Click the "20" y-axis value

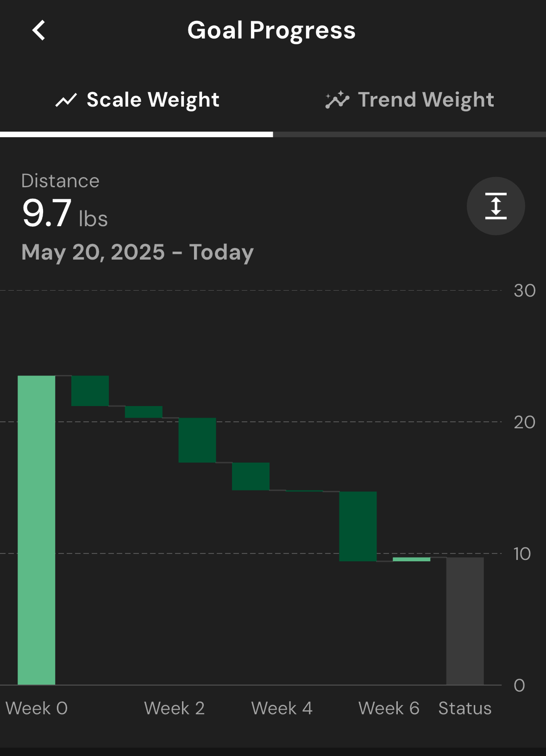click(524, 422)
